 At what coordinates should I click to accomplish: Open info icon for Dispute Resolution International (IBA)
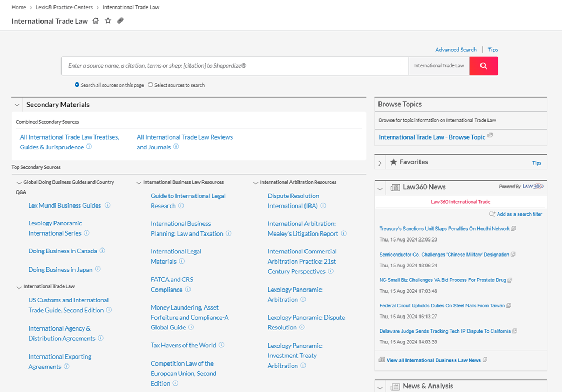point(323,205)
